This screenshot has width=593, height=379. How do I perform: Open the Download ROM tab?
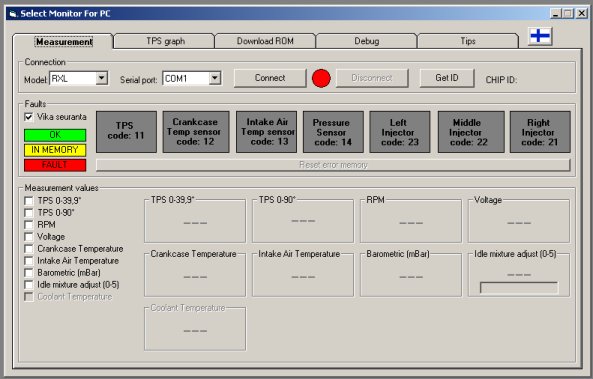[265, 41]
